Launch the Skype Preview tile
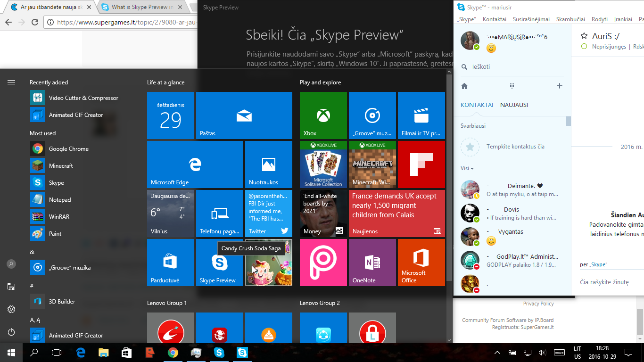 220,263
